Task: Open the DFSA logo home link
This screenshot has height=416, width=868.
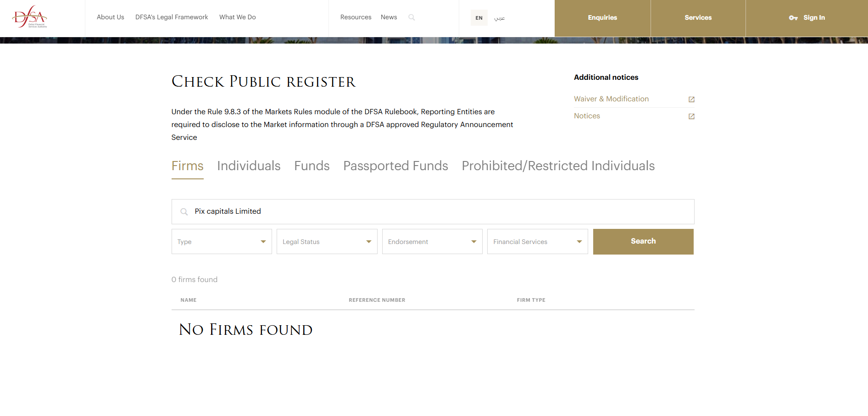Action: click(x=30, y=17)
